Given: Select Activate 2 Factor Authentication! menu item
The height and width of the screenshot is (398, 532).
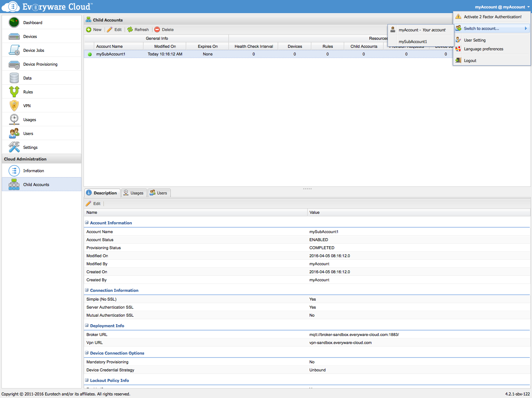Looking at the screenshot, I should click(x=492, y=17).
